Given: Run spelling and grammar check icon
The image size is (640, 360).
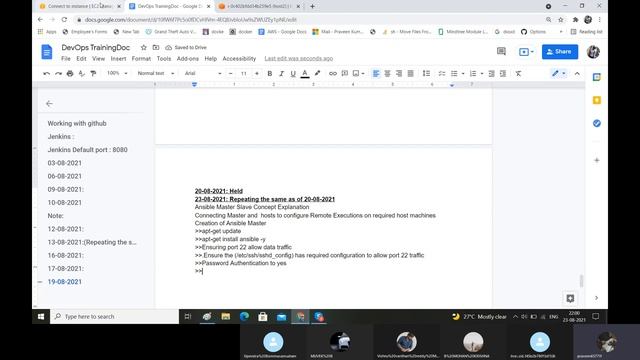Looking at the screenshot, I should pyautogui.click(x=82, y=73).
